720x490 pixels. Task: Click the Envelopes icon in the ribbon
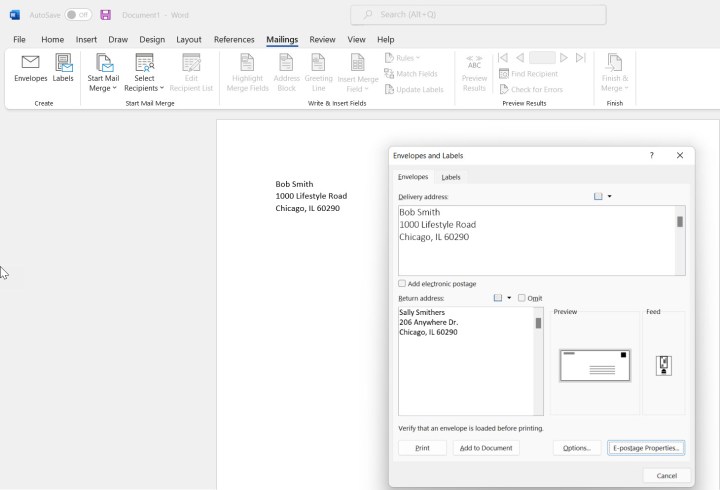(x=30, y=68)
